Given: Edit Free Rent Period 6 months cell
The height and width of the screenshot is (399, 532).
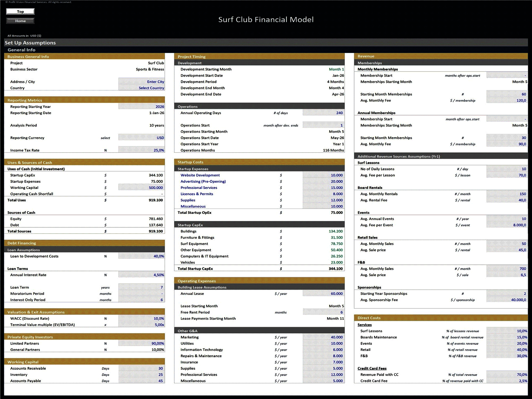Looking at the screenshot, I should tap(324, 312).
